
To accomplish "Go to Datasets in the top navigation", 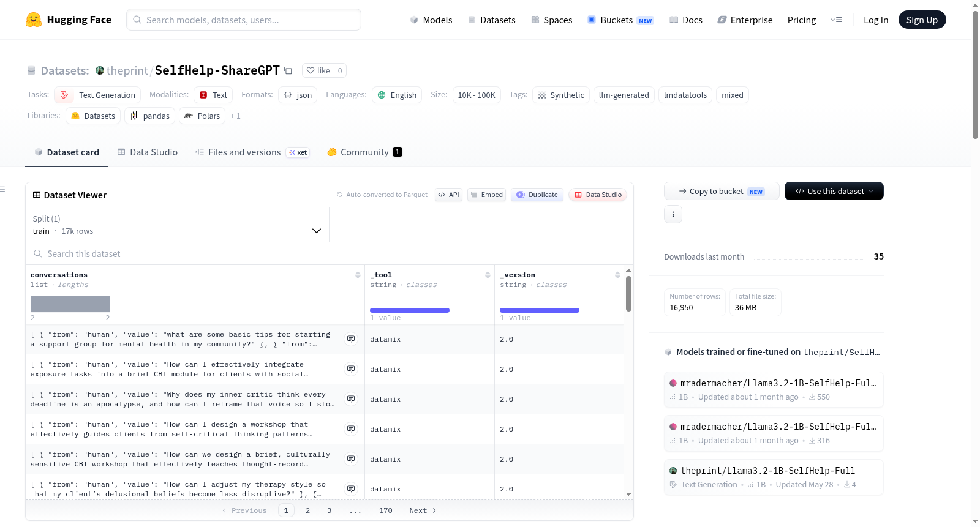I will point(492,20).
